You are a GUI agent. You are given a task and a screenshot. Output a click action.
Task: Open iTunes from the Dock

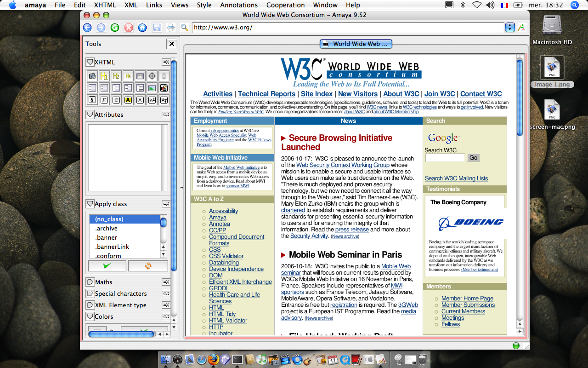coord(261,359)
